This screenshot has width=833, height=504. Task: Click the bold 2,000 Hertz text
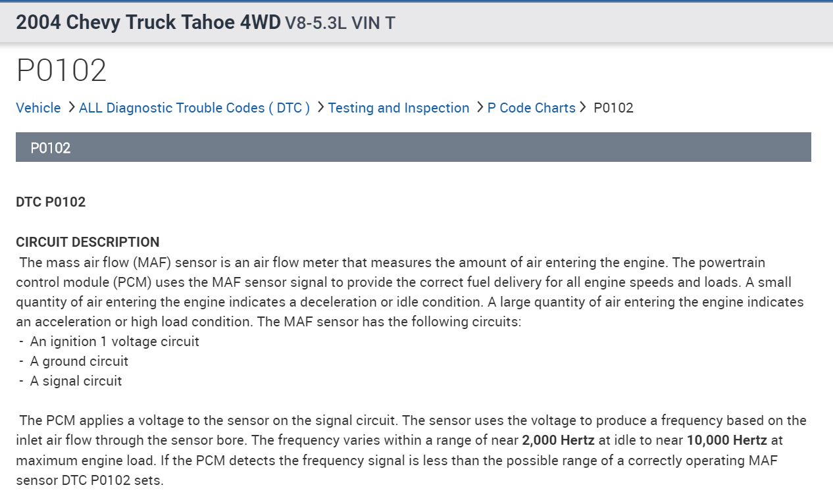[559, 440]
